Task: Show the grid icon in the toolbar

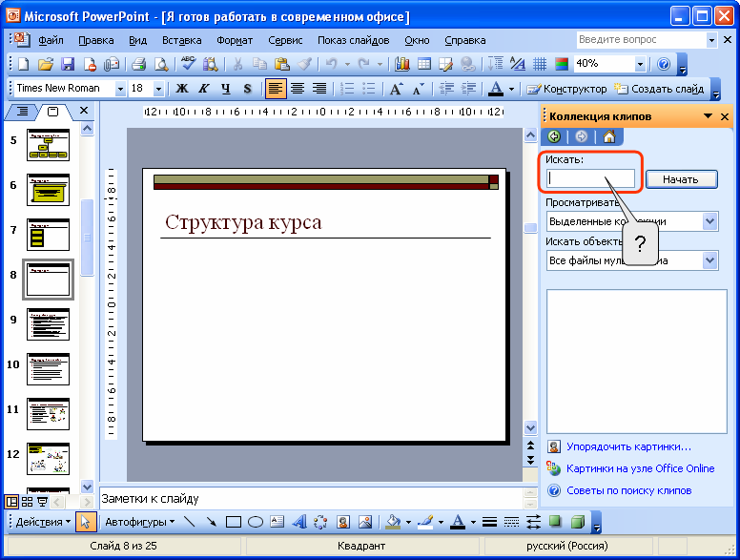Action: point(540,64)
